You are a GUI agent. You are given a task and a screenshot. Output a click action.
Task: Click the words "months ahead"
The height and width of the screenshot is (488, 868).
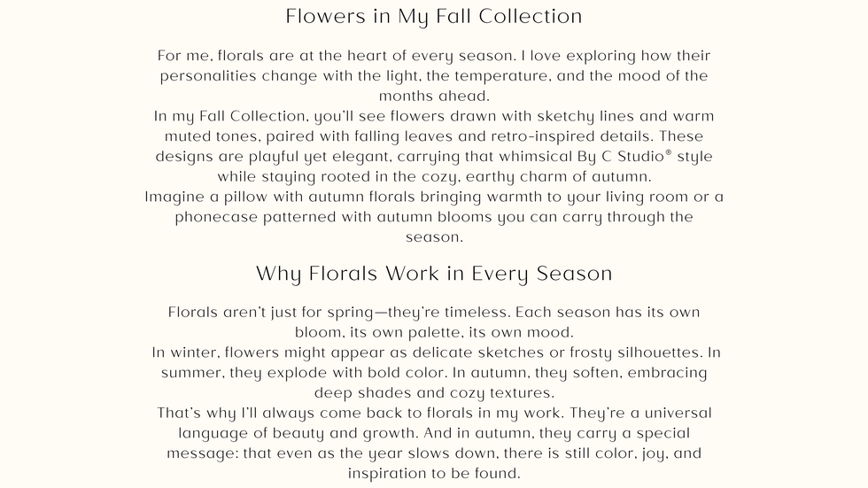click(x=434, y=96)
